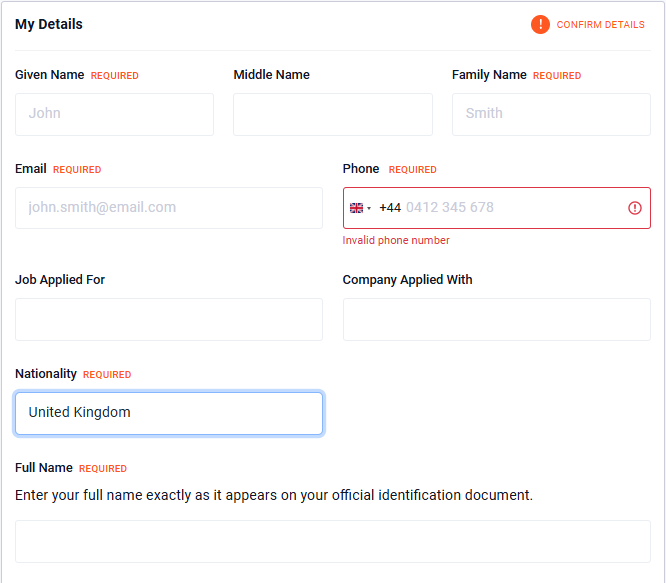
Task: Click the Email input field
Action: pos(169,208)
